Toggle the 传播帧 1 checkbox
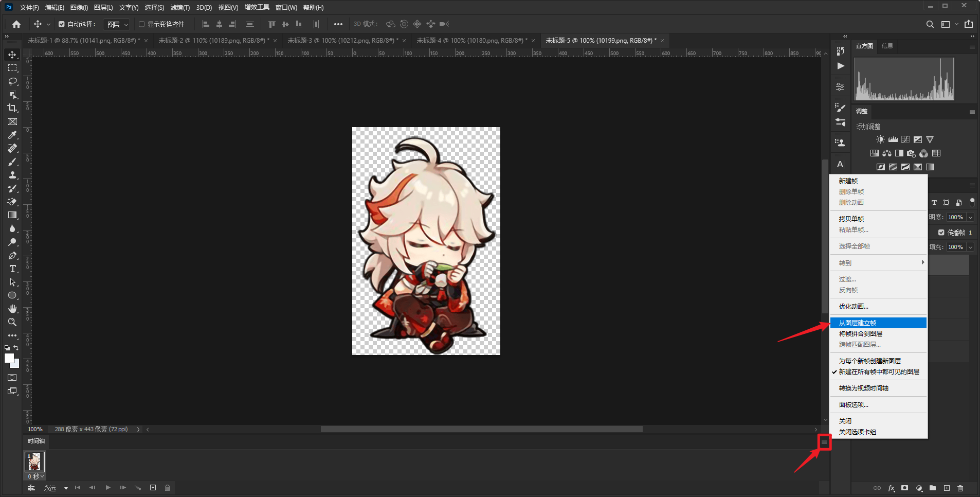This screenshot has width=980, height=497. pyautogui.click(x=941, y=232)
